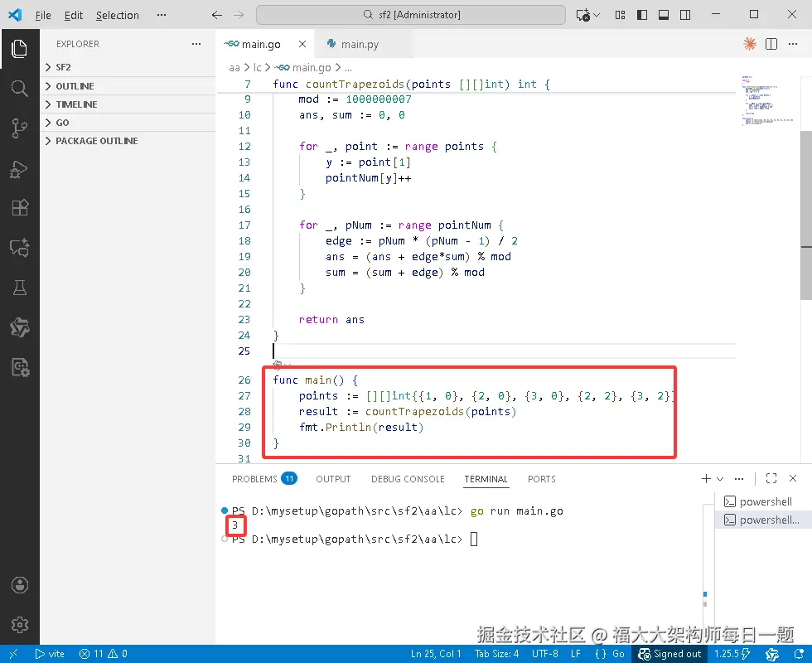Open the File menu
The width and height of the screenshot is (812, 663).
pos(43,15)
